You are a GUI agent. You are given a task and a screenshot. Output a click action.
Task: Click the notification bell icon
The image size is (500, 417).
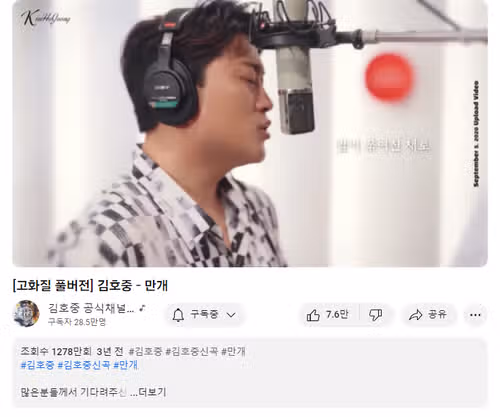[x=178, y=315]
